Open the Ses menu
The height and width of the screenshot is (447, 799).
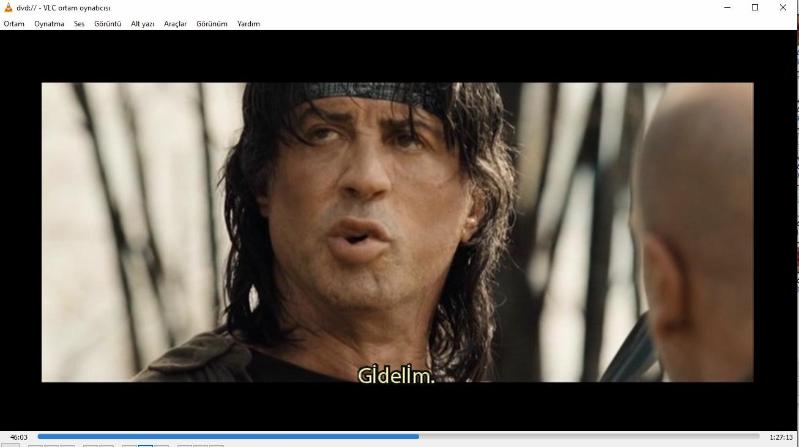pos(79,23)
